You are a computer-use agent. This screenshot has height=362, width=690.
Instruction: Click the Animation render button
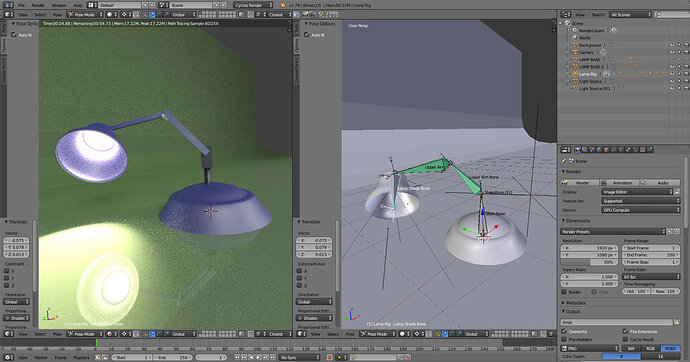(620, 183)
